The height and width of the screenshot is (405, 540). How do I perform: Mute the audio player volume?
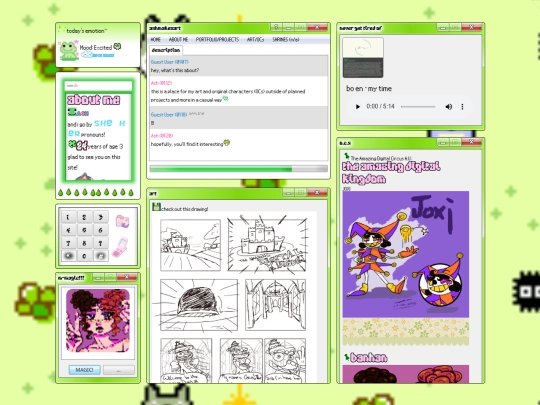pos(448,107)
